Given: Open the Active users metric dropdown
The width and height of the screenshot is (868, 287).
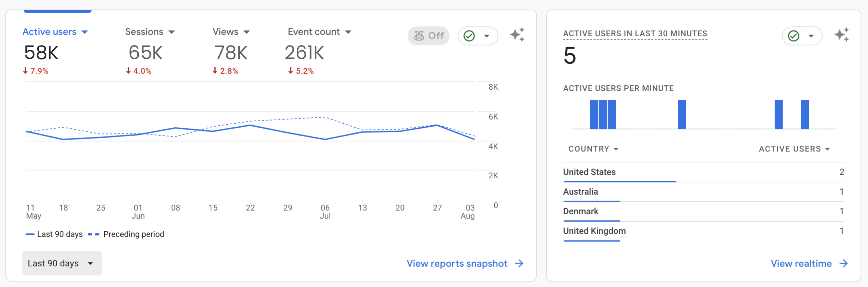Looking at the screenshot, I should coord(85,32).
